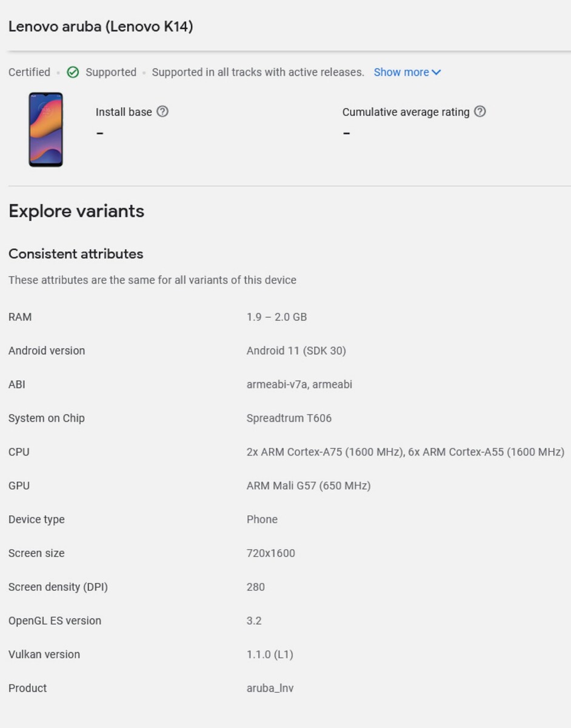Click the Android 11 (SDK 30) value
Screen dimensions: 571x728
296,351
